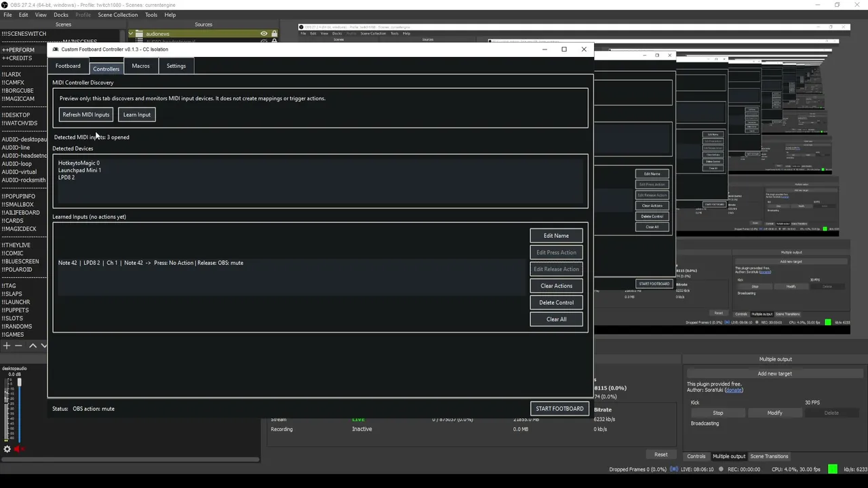Select the ++PERFORM scene

18,50
